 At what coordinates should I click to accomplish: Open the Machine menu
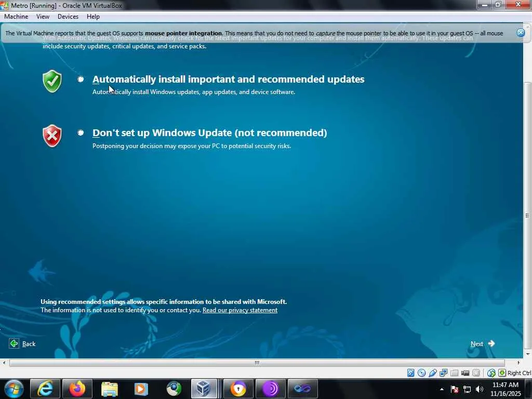tap(16, 17)
